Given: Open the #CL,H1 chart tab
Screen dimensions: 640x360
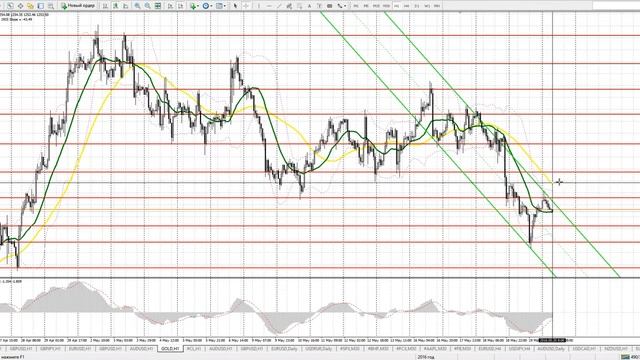Looking at the screenshot, I should click(194, 349).
